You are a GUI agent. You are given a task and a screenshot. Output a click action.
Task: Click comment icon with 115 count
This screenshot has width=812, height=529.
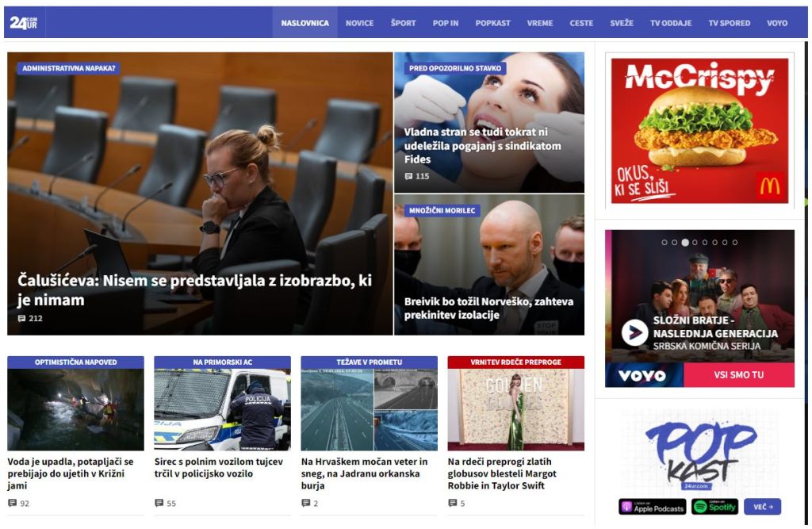[408, 176]
